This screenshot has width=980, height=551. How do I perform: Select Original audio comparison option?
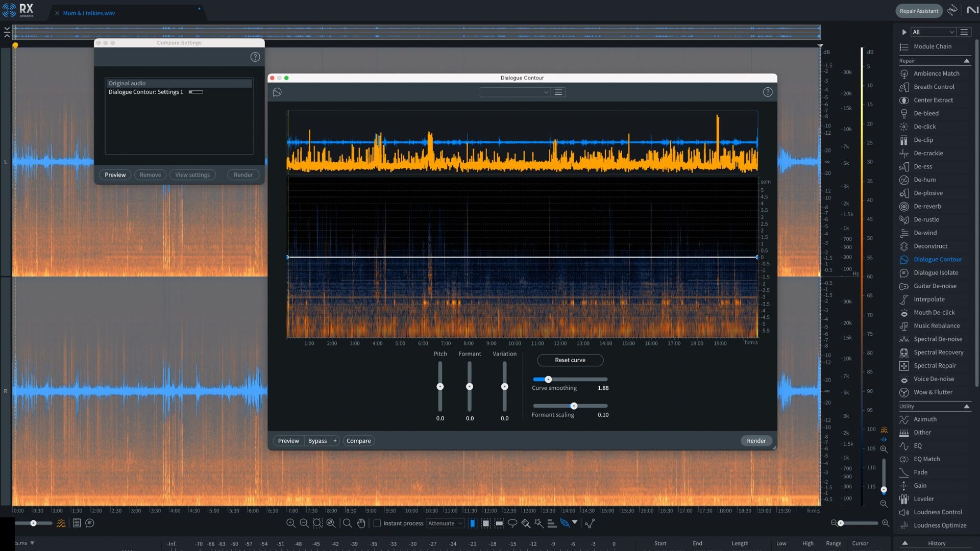pyautogui.click(x=179, y=84)
